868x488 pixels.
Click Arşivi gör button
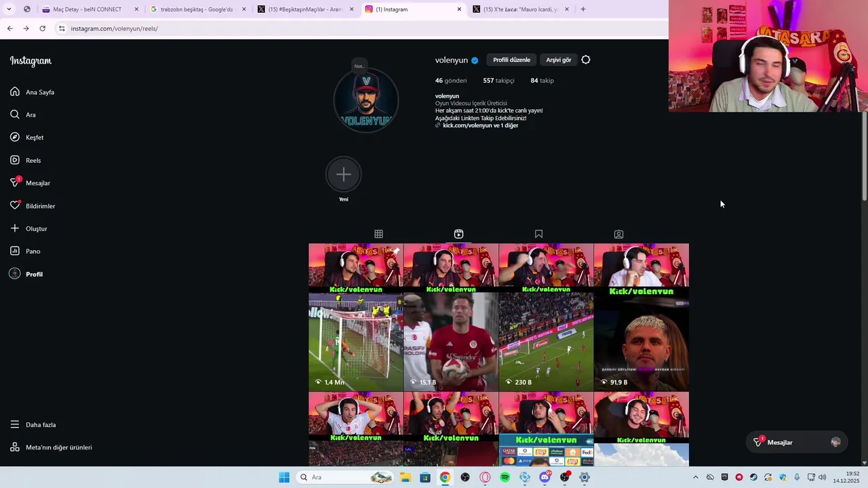559,60
